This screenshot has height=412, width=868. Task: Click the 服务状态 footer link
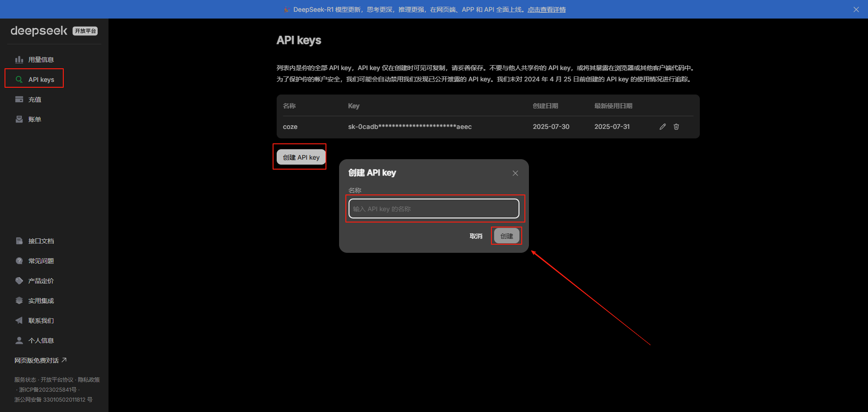pos(25,380)
